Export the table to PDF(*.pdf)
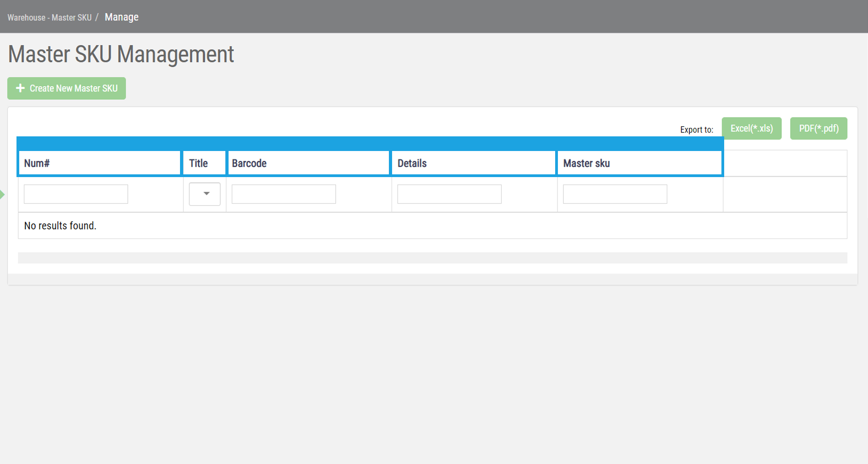This screenshot has height=464, width=868. 818,129
